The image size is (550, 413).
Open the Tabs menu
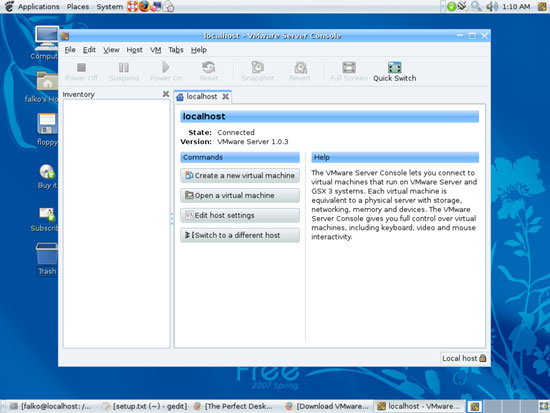point(176,50)
